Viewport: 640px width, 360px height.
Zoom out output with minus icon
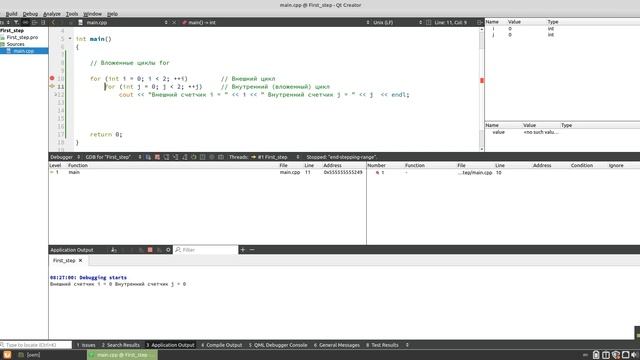pos(252,250)
